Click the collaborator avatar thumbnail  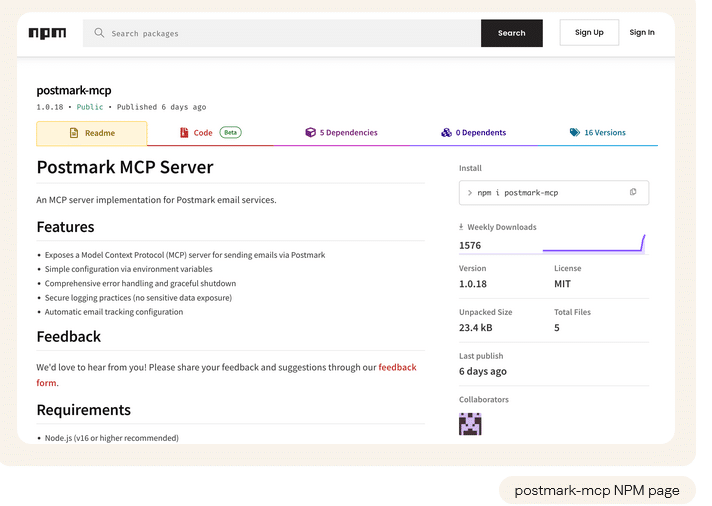tap(470, 424)
